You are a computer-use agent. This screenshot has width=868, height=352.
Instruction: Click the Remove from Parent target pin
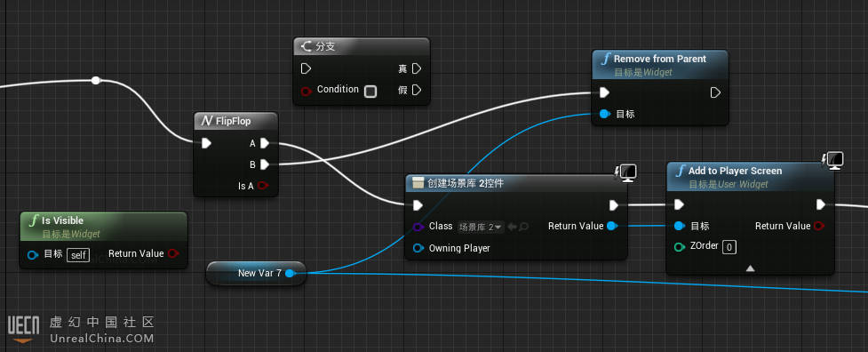(x=604, y=114)
